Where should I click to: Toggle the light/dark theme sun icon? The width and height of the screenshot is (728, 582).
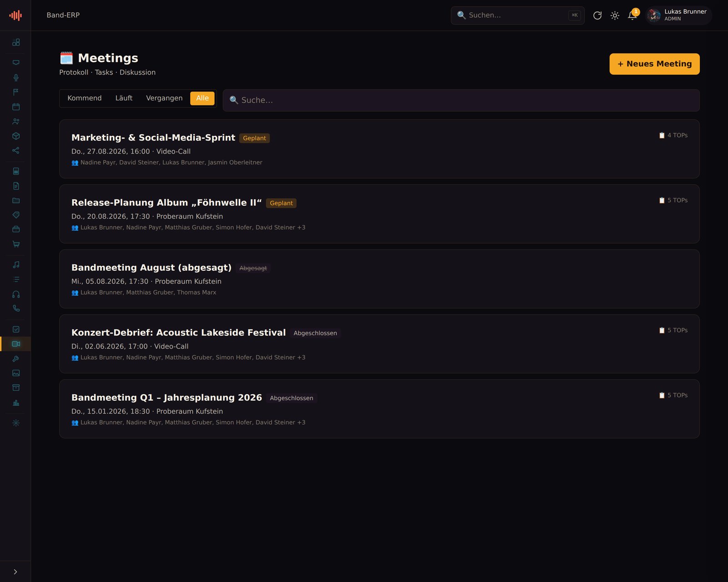[615, 15]
